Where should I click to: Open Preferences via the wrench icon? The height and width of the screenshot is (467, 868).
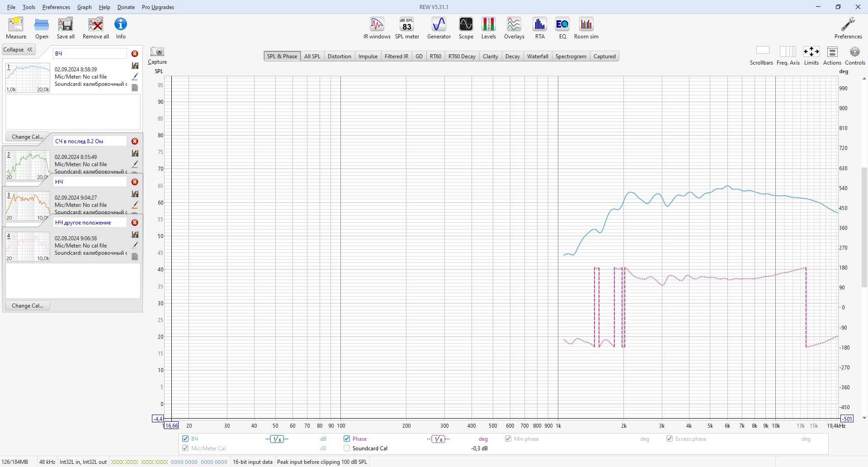click(848, 28)
